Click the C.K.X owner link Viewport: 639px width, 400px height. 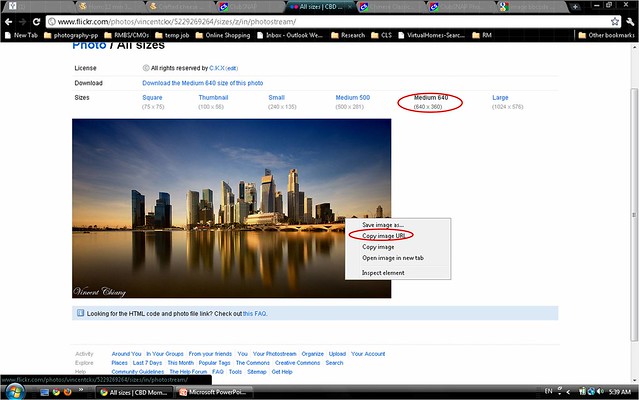pos(216,68)
